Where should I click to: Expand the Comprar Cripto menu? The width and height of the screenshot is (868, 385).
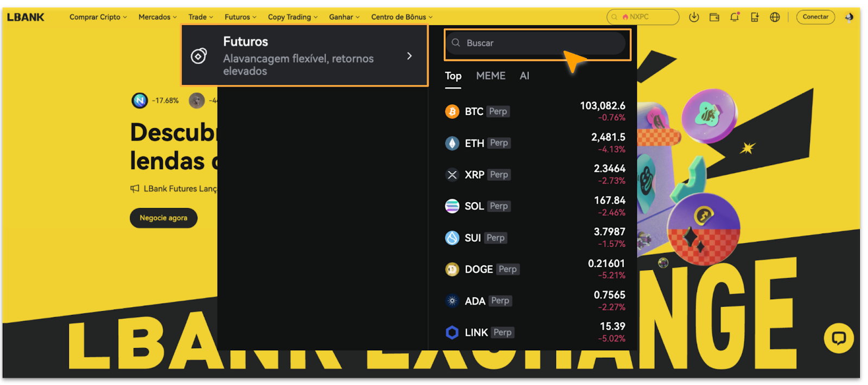tap(98, 17)
